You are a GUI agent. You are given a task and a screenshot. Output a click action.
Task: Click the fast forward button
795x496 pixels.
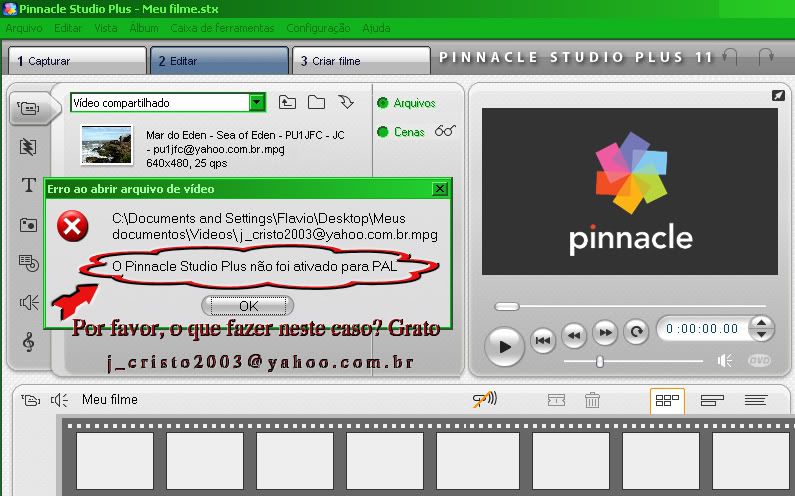click(x=605, y=333)
